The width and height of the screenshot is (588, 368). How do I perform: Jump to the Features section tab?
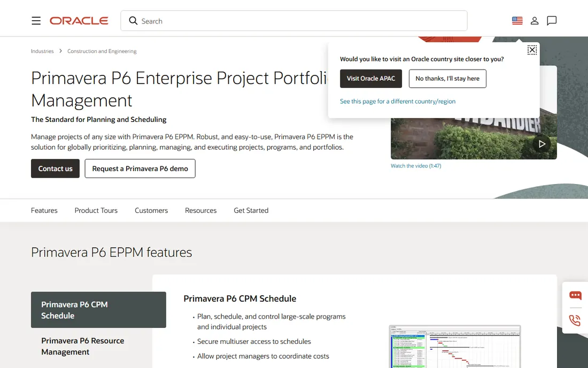point(44,210)
